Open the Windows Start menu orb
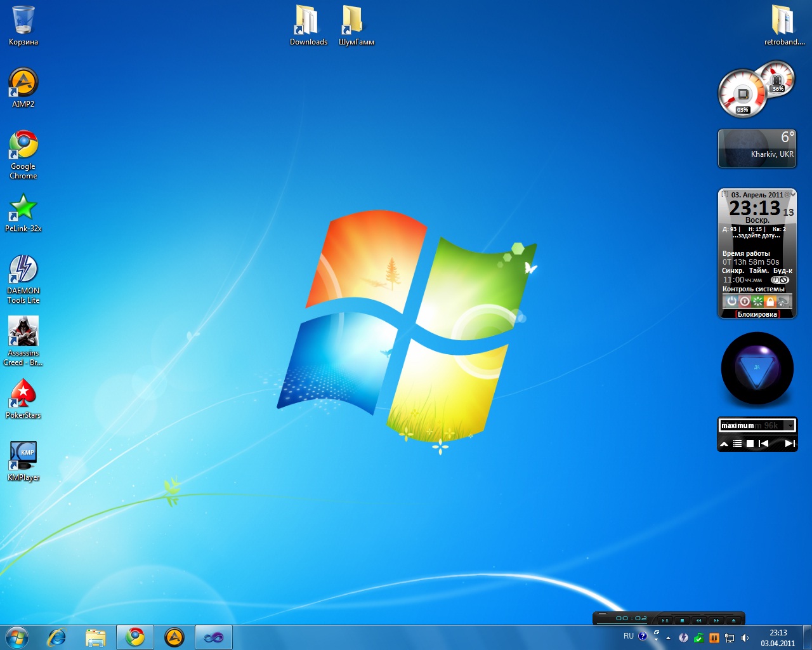 [16, 637]
